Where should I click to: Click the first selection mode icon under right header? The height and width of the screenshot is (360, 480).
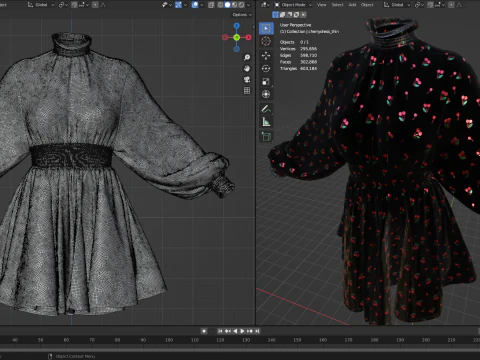[275, 15]
